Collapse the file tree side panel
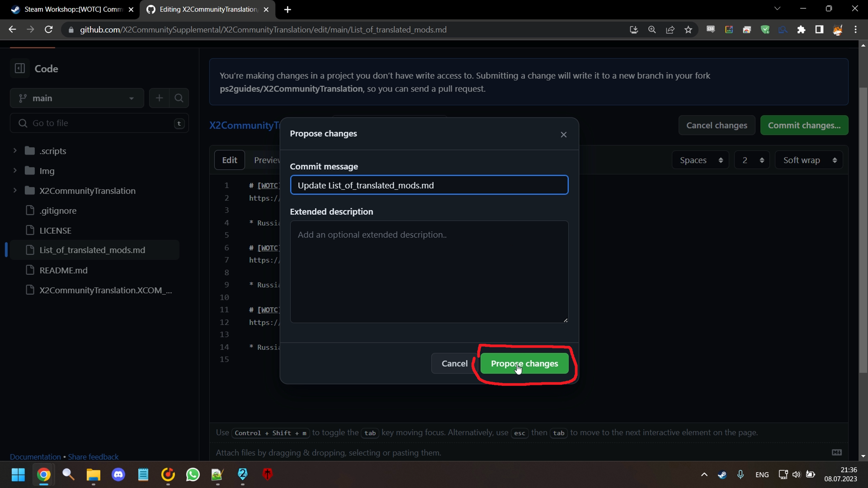The height and width of the screenshot is (488, 868). coord(20,68)
